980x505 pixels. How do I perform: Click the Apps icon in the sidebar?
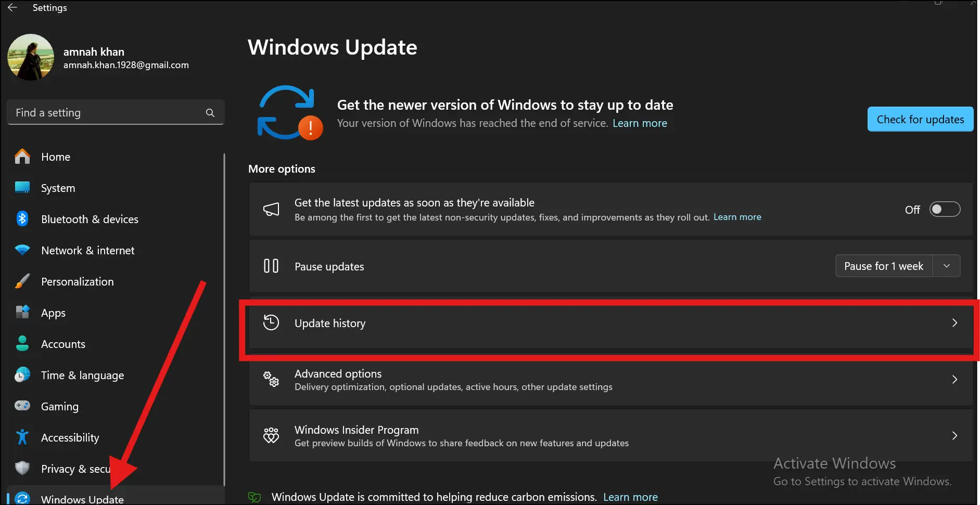(22, 313)
